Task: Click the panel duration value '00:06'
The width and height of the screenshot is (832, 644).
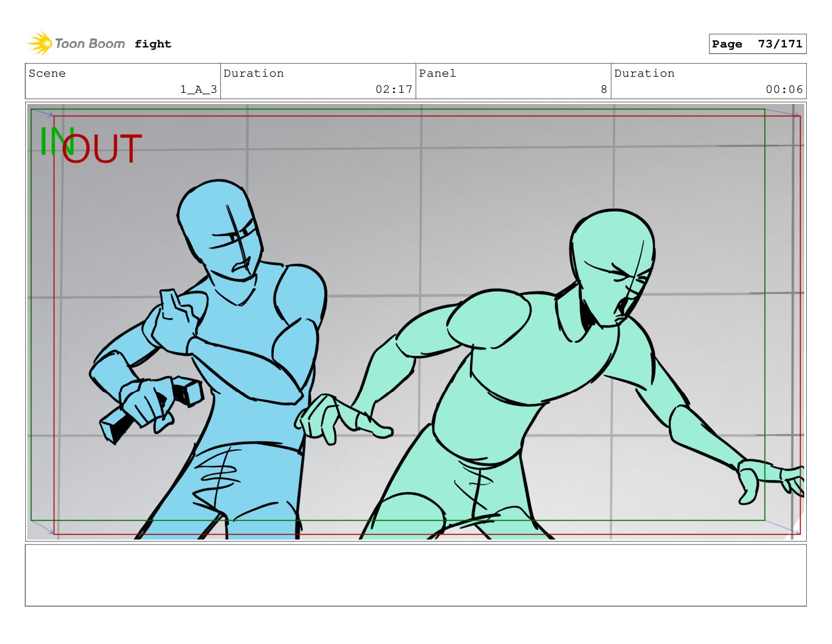Action: coord(784,89)
